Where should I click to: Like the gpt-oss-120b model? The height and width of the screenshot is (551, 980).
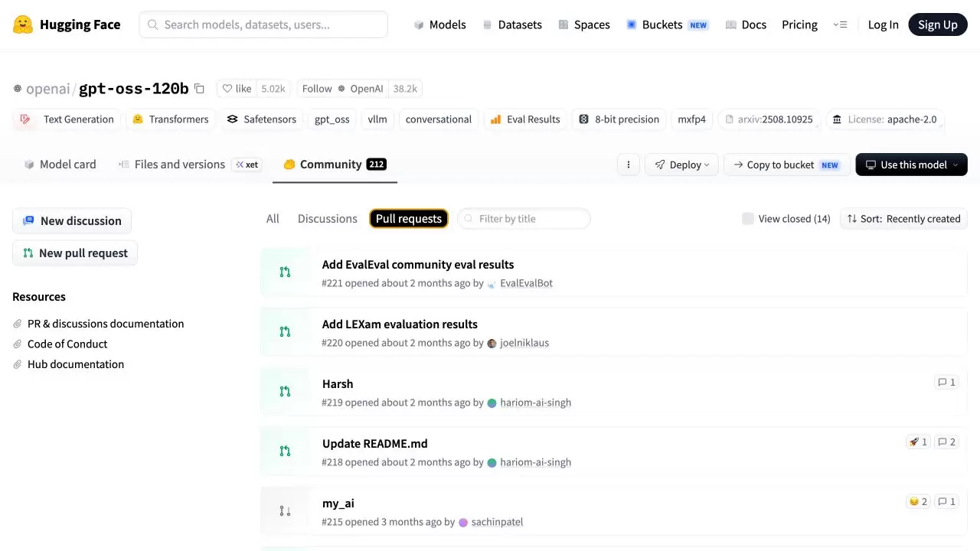coord(237,89)
